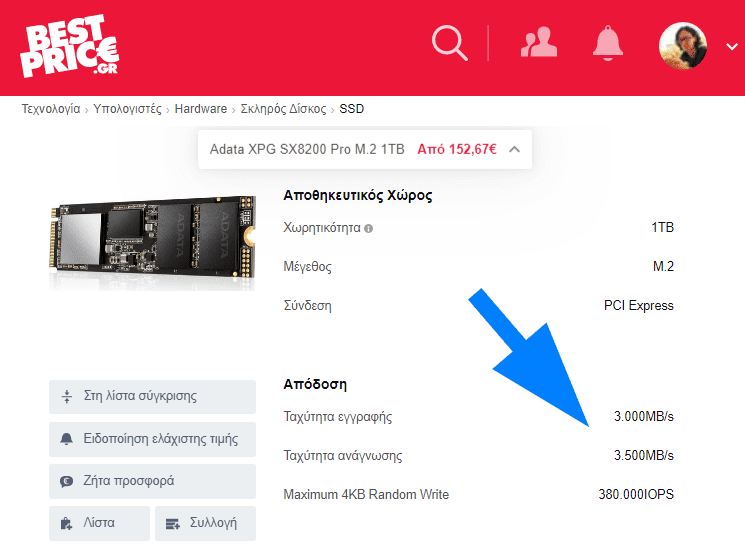The height and width of the screenshot is (552, 745).
Task: Collapse the Adata XPG SX8200 Pro bar chevron
Action: point(514,149)
